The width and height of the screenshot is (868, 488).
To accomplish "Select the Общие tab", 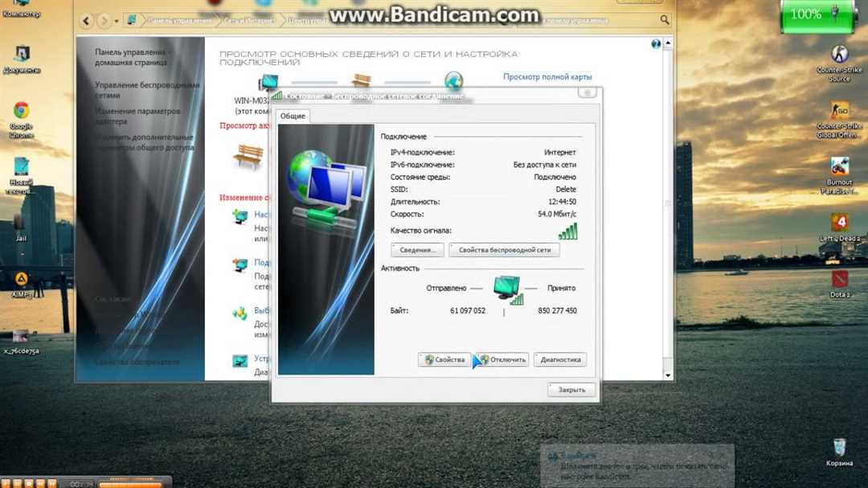I will point(293,117).
